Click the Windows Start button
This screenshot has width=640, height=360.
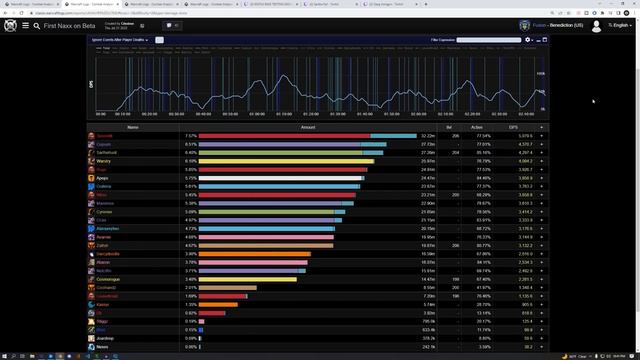pyautogui.click(x=4, y=356)
